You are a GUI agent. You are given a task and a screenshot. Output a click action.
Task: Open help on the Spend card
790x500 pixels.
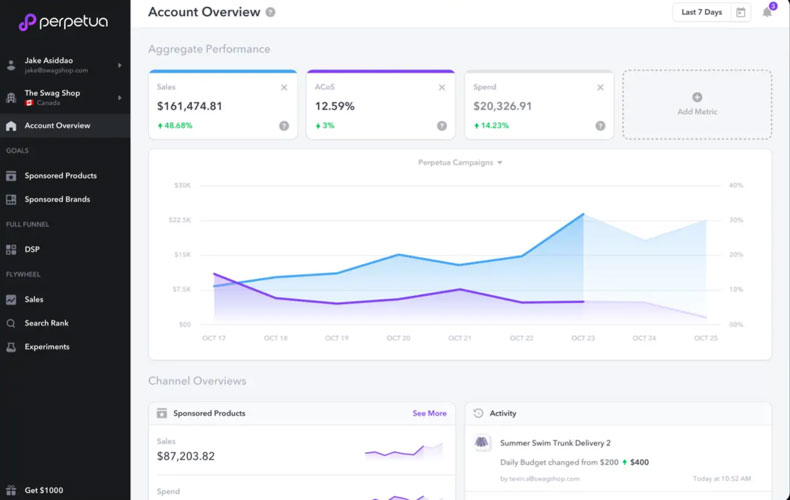(x=600, y=126)
